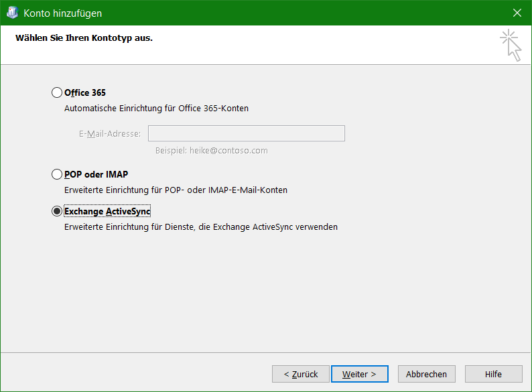
Task: Click 'Erweiterte Einrichtung für POP- oder IMAP-E-Mail-Konten' text
Action: tap(176, 190)
